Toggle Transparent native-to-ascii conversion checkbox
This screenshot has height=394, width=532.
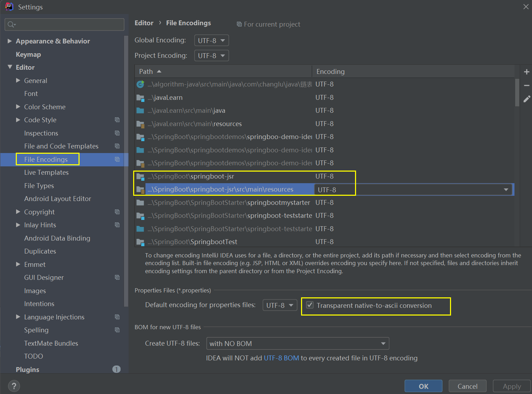(x=310, y=305)
